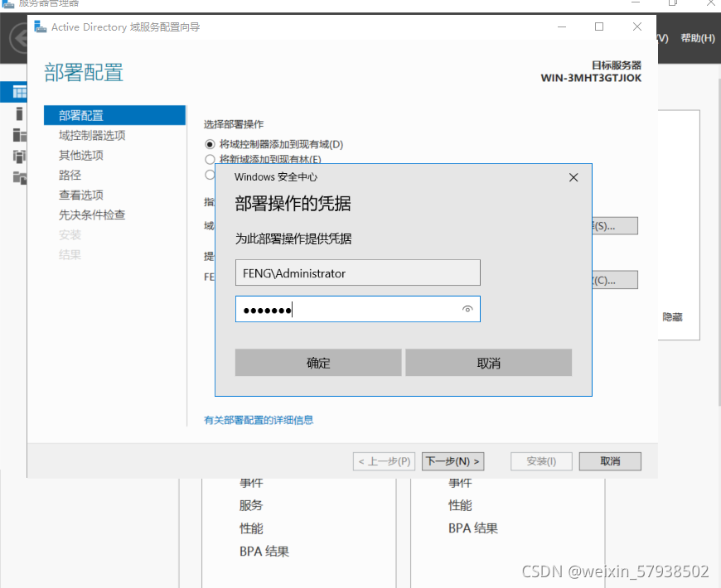Open 路径 step in sidebar
This screenshot has width=721, height=588.
pos(70,175)
